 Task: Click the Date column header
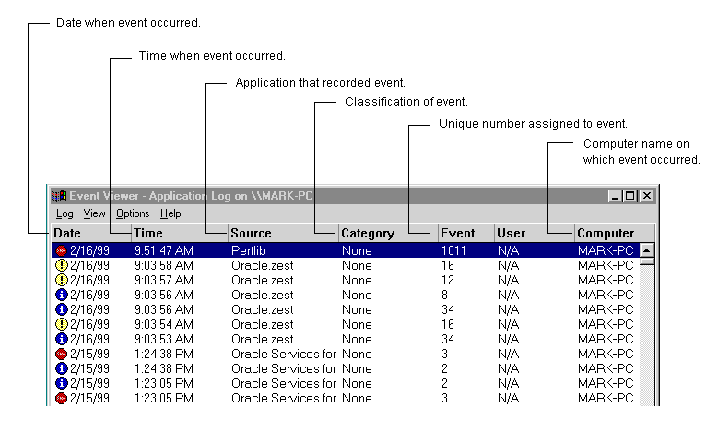(x=89, y=233)
